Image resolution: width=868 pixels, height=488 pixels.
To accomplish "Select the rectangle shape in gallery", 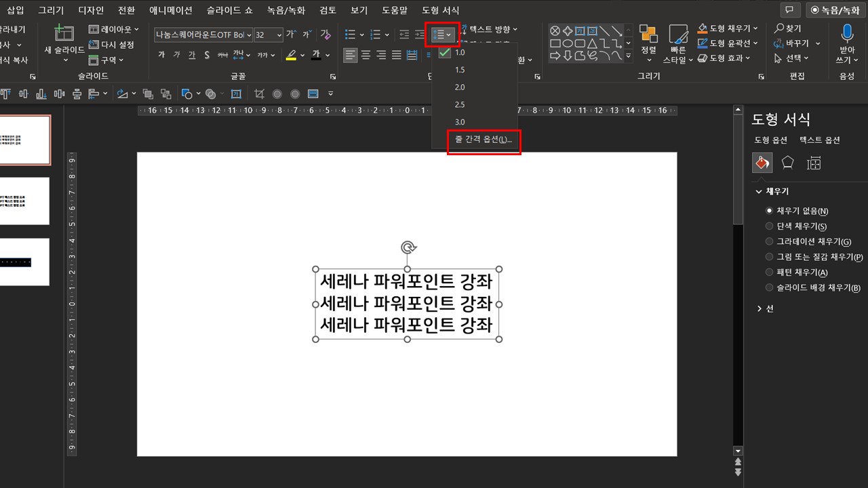I will (555, 43).
